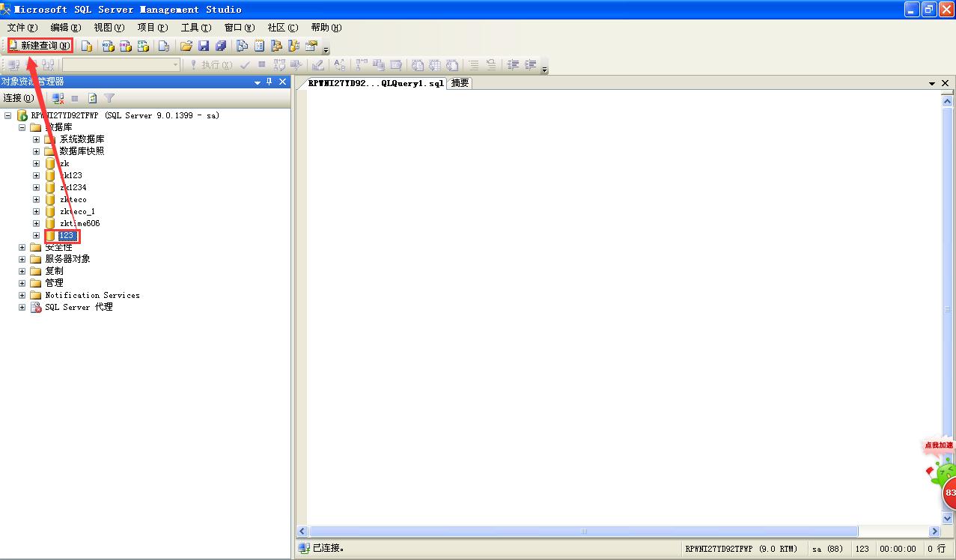Screen dimensions: 956x560
Task: Click the Save floppy disk icon
Action: point(204,46)
